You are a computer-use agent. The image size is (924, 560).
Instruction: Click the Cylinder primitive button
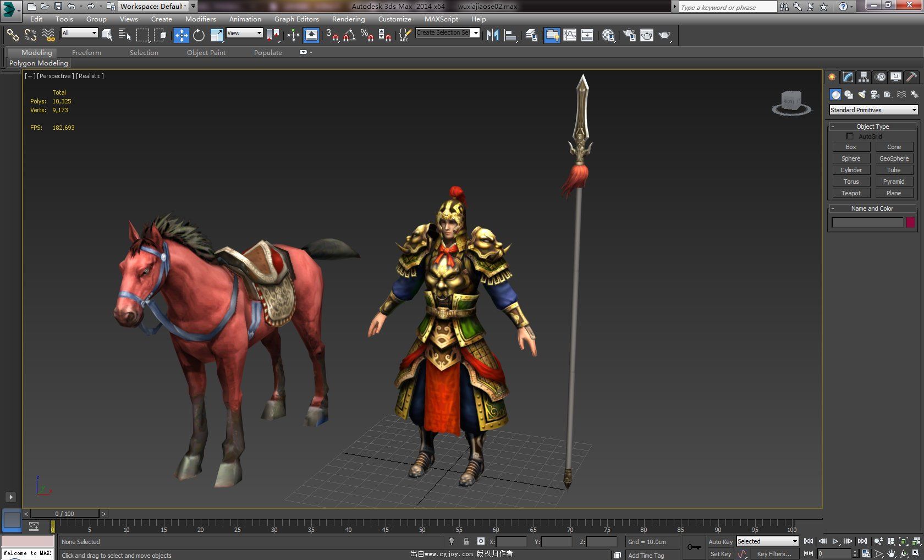851,170
